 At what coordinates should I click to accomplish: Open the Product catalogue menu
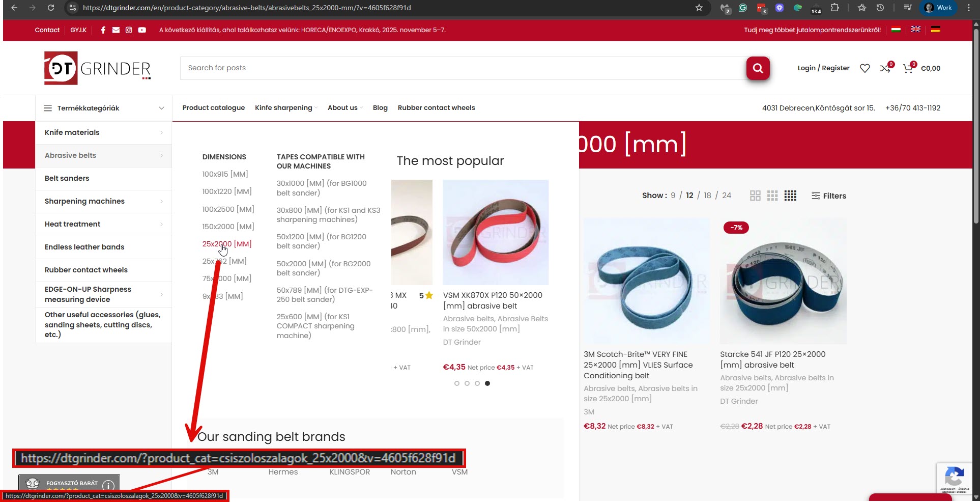pos(214,108)
